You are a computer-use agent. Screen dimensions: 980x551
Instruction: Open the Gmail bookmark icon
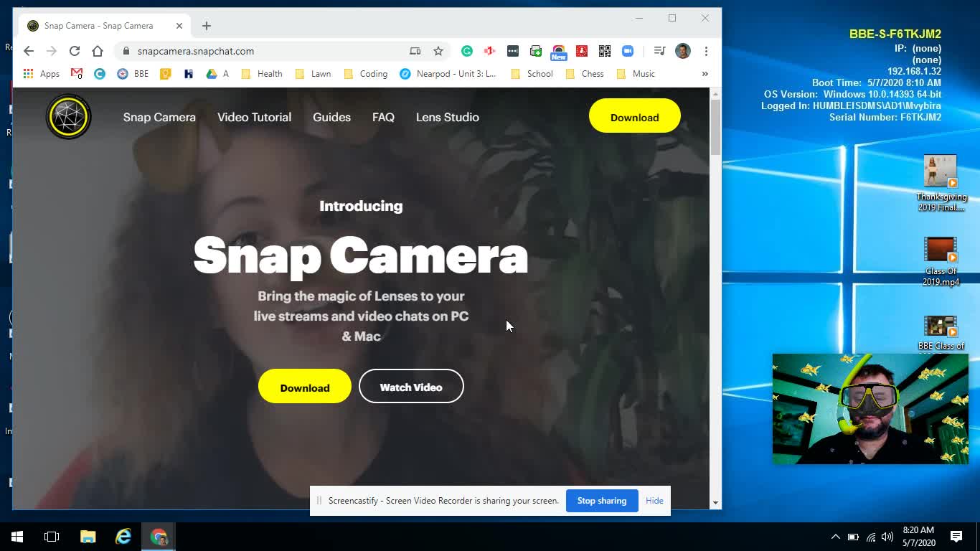click(77, 73)
